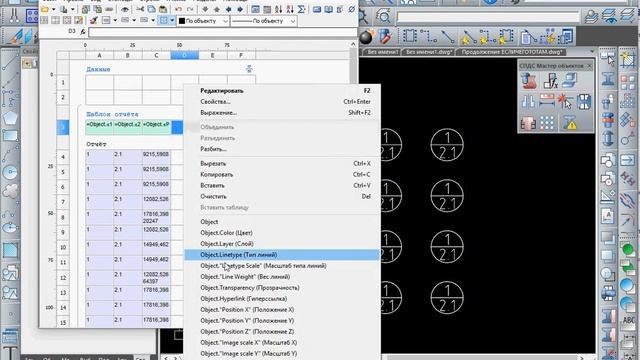Expand the arrow next to highlighted borders icon
This screenshot has width=640, height=360.
(172, 20)
